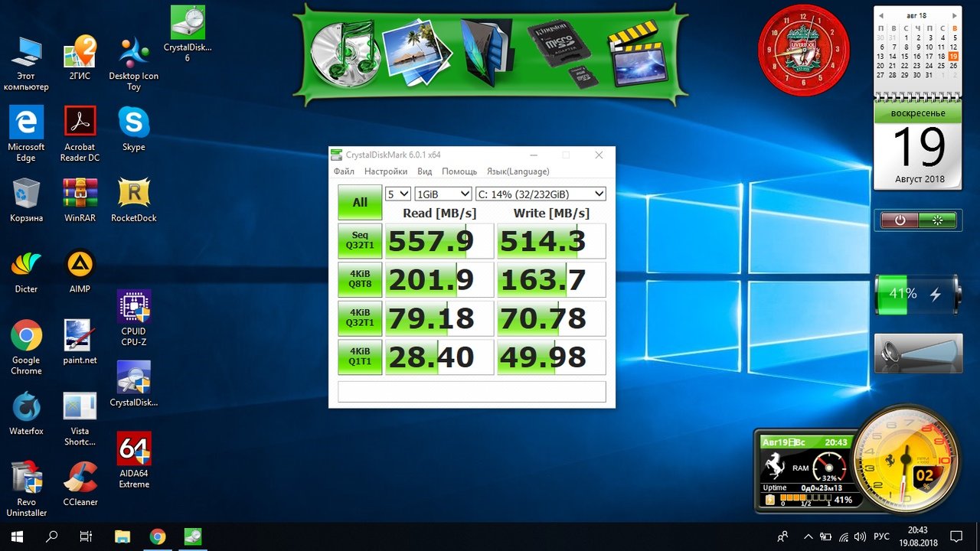Open Корзина recycle bin icon
Image resolution: width=980 pixels, height=551 pixels.
(x=26, y=200)
